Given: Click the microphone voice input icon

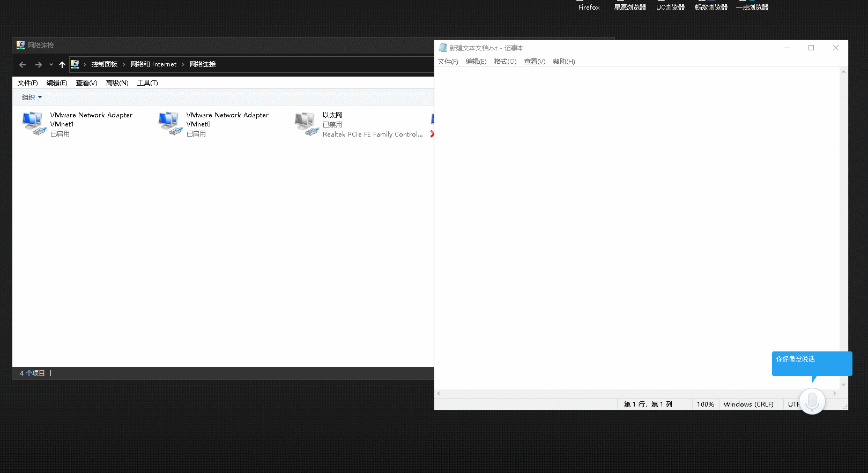Looking at the screenshot, I should point(812,401).
